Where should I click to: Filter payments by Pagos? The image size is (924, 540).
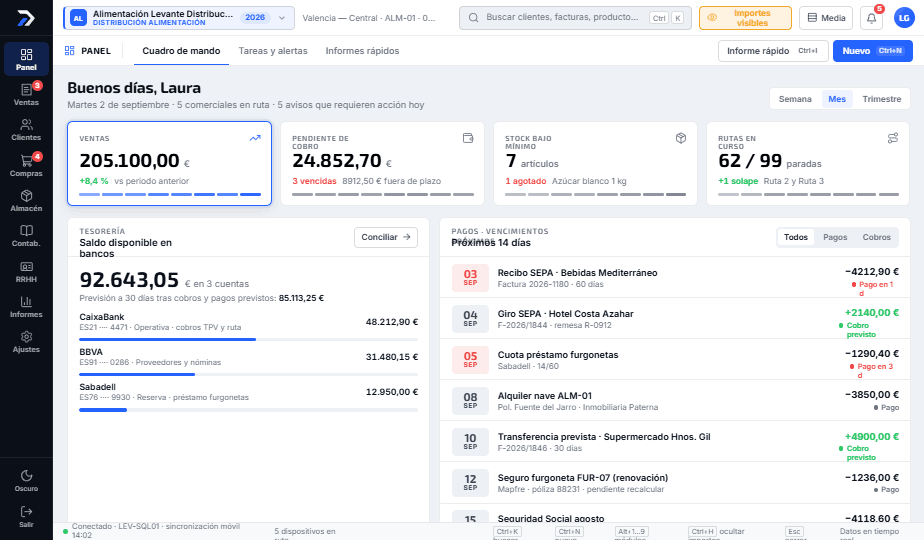(x=835, y=237)
